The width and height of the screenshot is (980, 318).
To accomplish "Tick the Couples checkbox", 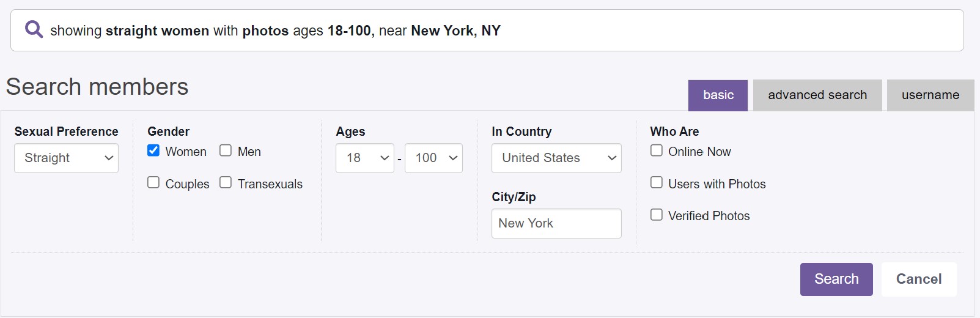I will click(153, 183).
